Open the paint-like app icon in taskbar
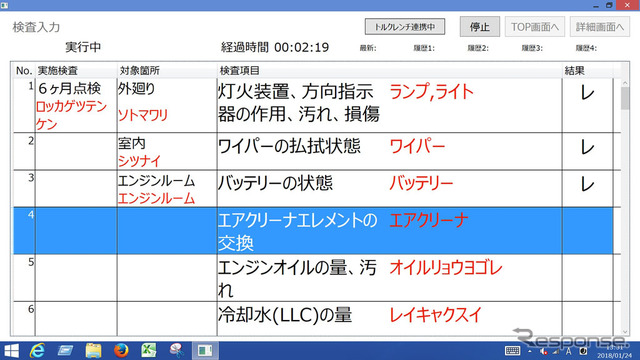Viewport: 640px width, 360px height. tap(177, 351)
